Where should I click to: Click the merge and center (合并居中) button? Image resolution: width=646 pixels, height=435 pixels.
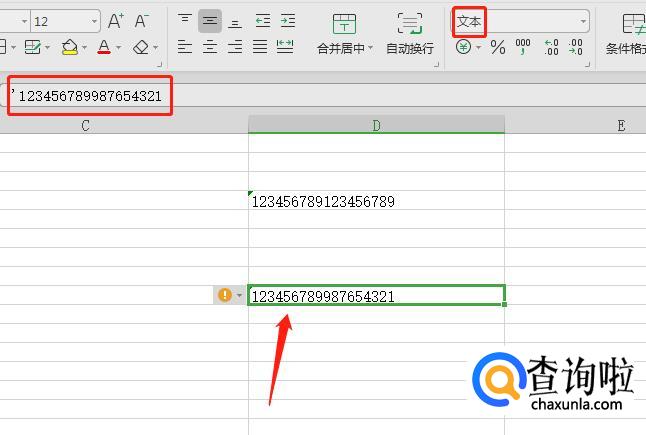point(344,34)
